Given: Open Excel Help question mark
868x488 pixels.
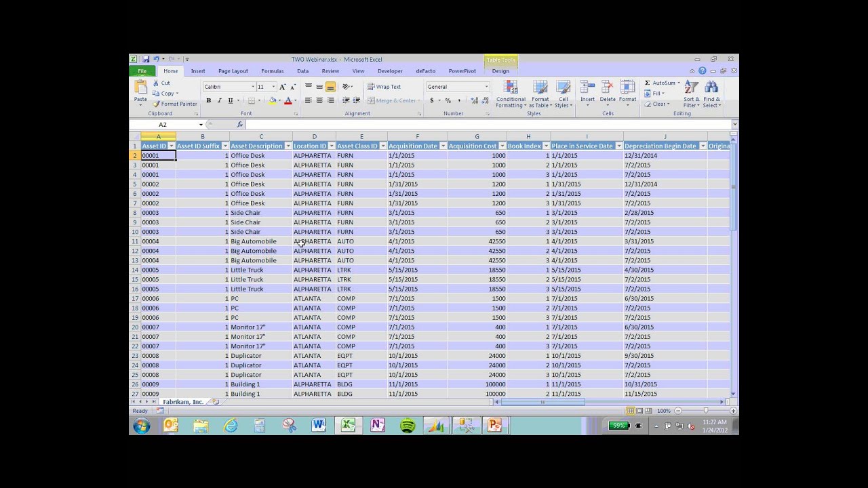Looking at the screenshot, I should [x=702, y=70].
